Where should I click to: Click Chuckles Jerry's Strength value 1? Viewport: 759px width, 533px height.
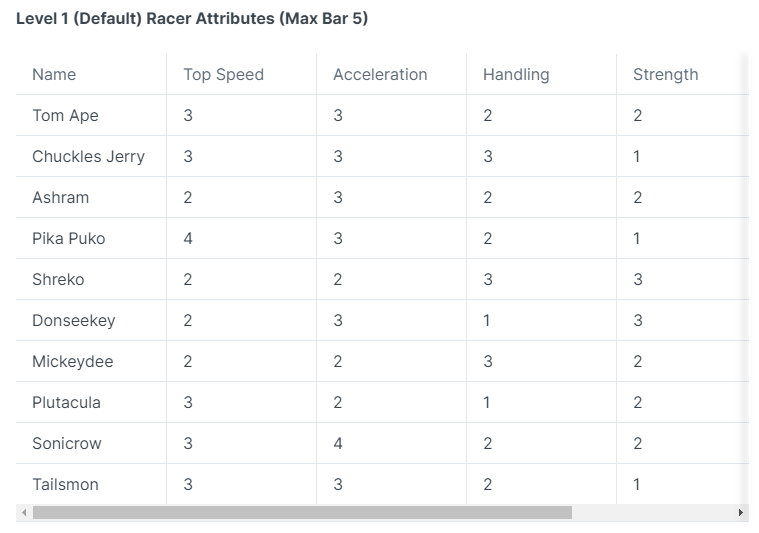(x=637, y=156)
